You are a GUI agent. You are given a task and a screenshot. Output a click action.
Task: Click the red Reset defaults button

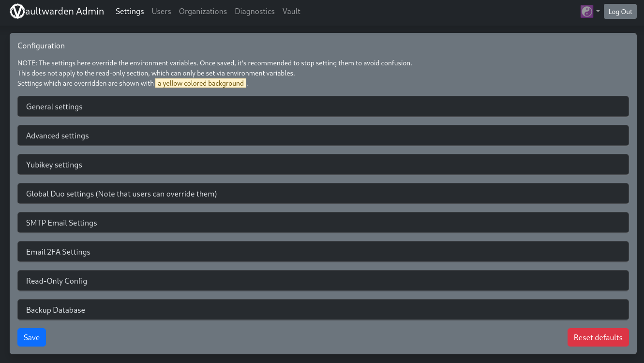point(598,337)
